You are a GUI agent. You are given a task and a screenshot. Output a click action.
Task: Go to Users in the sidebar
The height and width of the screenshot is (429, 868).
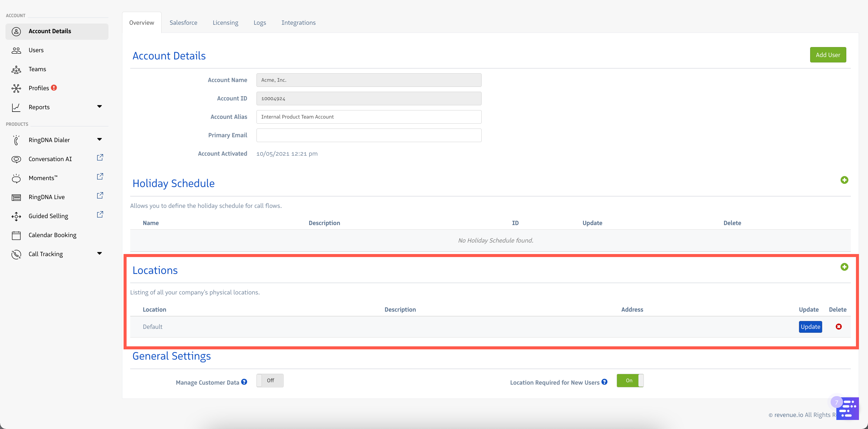[36, 50]
